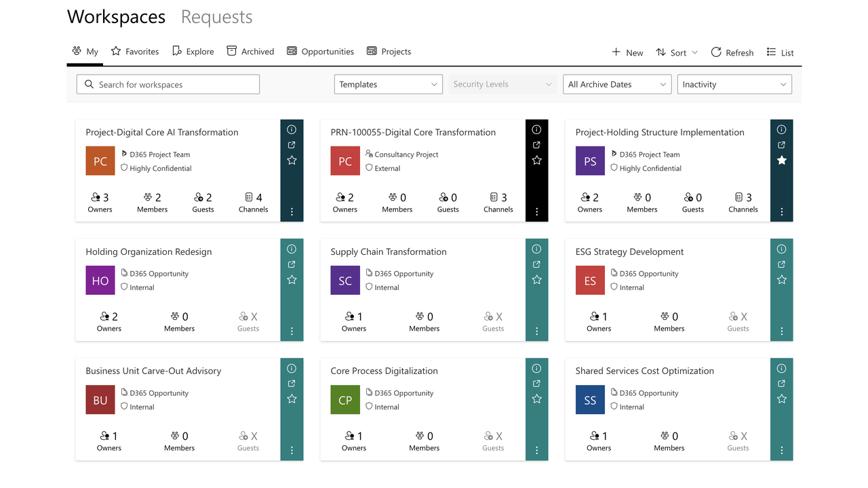Show info for ESG Strategy Development
Image resolution: width=868 pixels, height=488 pixels.
pos(781,249)
